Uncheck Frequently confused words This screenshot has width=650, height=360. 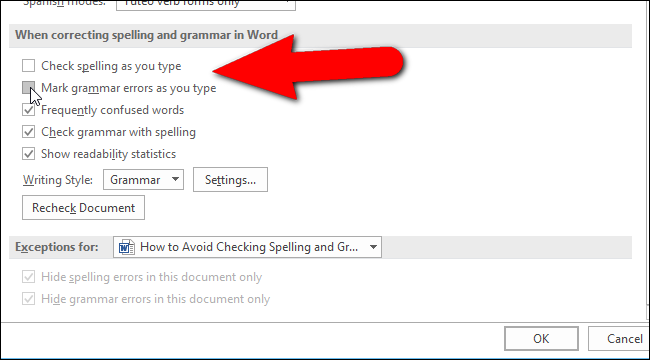pos(28,110)
